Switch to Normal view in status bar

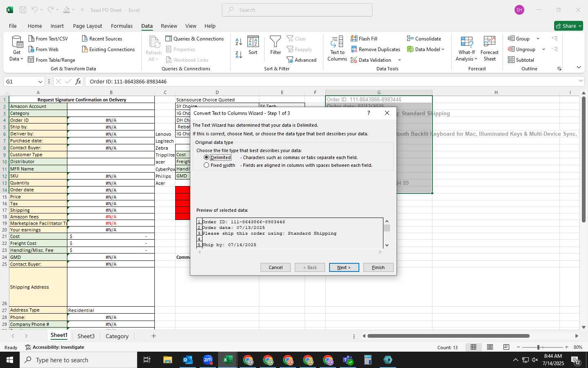(474, 347)
